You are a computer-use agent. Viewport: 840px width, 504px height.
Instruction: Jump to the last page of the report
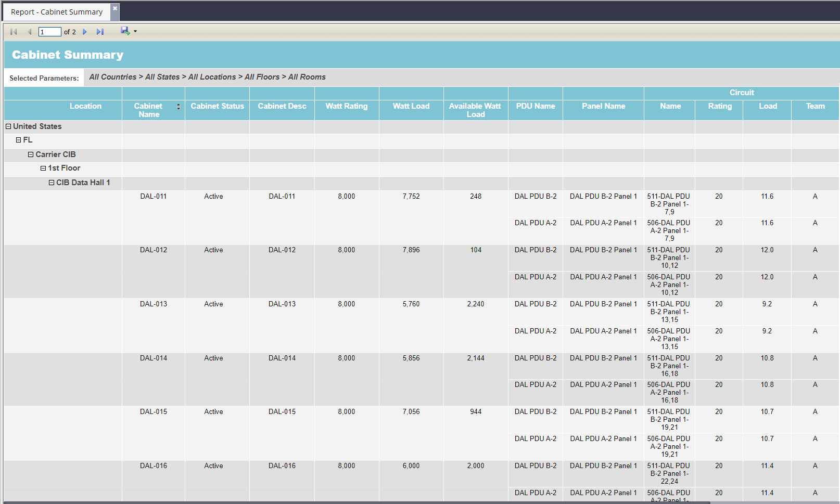pos(100,32)
